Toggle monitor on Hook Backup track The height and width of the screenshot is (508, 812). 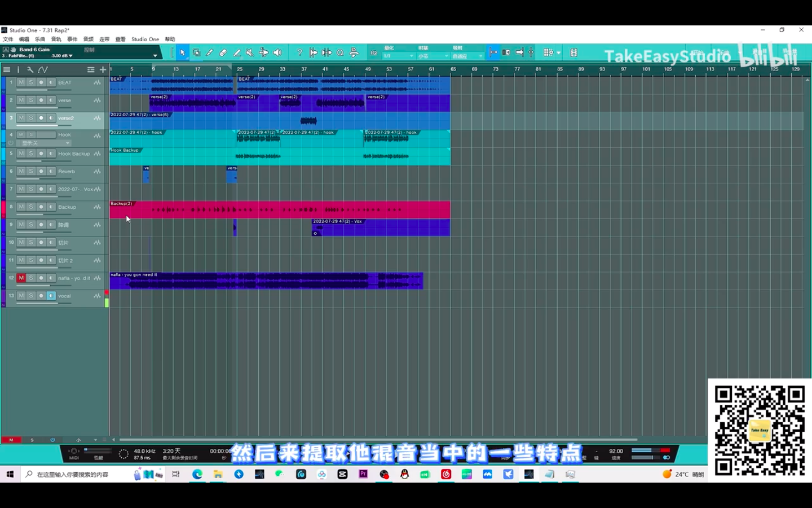coord(51,154)
